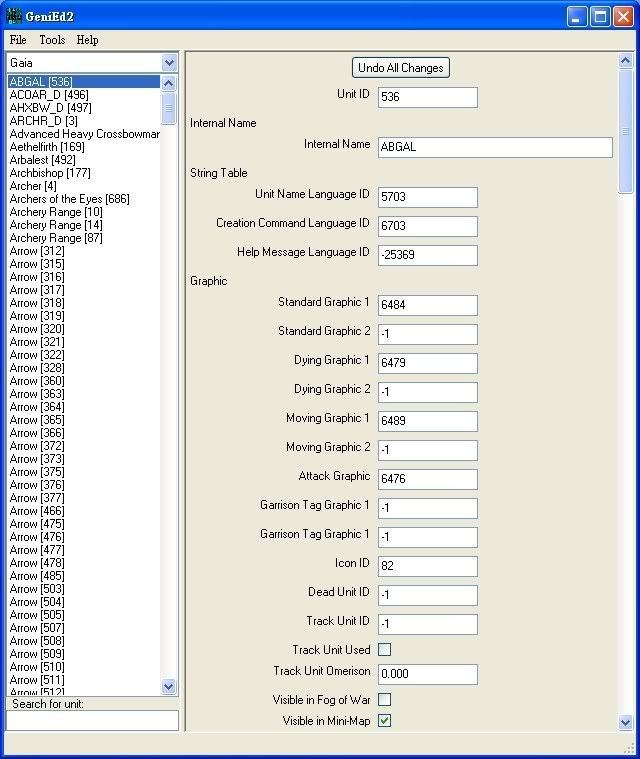Select Archbishop [177] in unit list
640x759 pixels.
[84, 173]
